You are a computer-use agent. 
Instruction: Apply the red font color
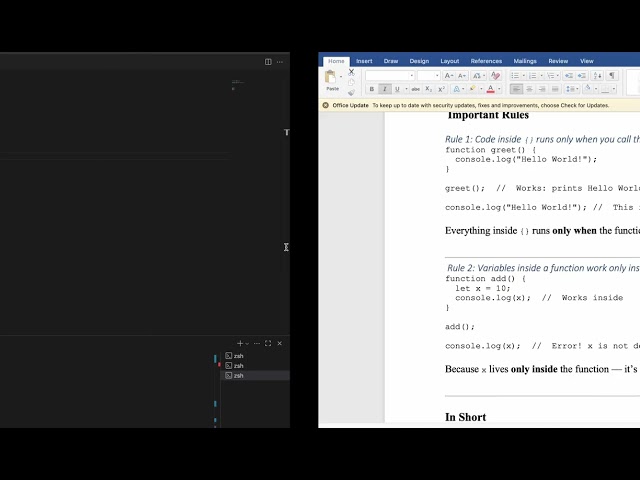coord(491,89)
